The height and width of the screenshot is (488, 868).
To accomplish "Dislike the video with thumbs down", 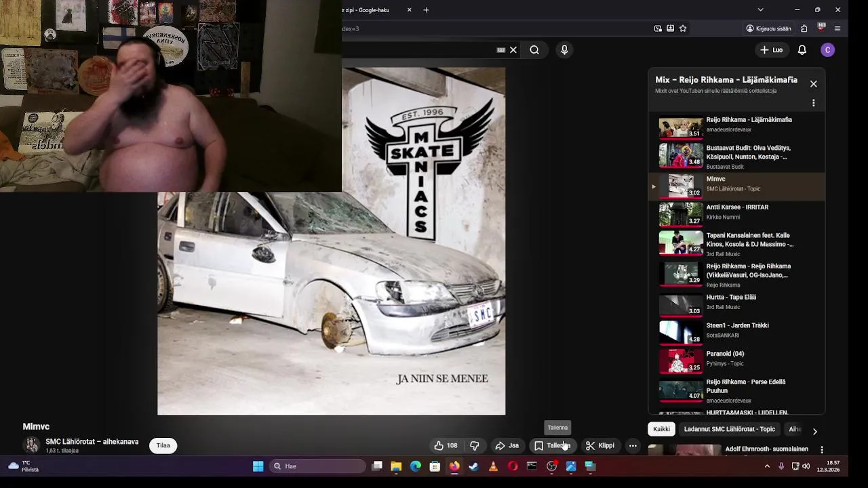I will click(x=475, y=445).
